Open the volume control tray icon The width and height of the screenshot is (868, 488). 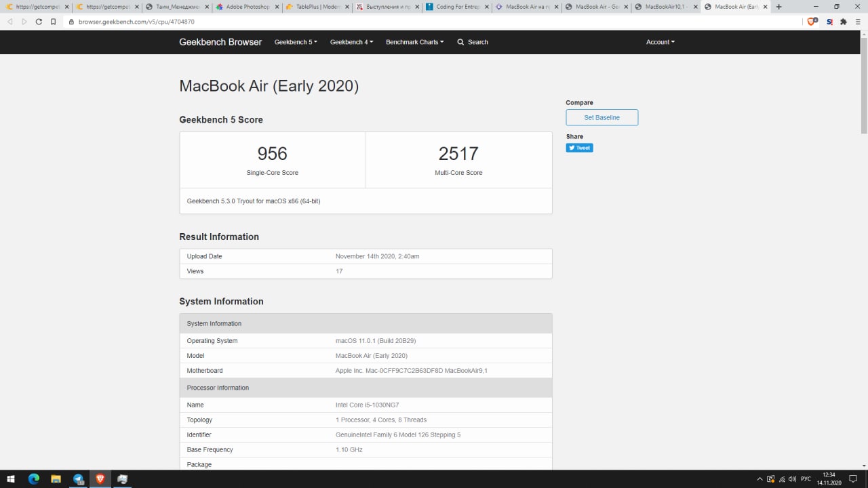tap(793, 479)
